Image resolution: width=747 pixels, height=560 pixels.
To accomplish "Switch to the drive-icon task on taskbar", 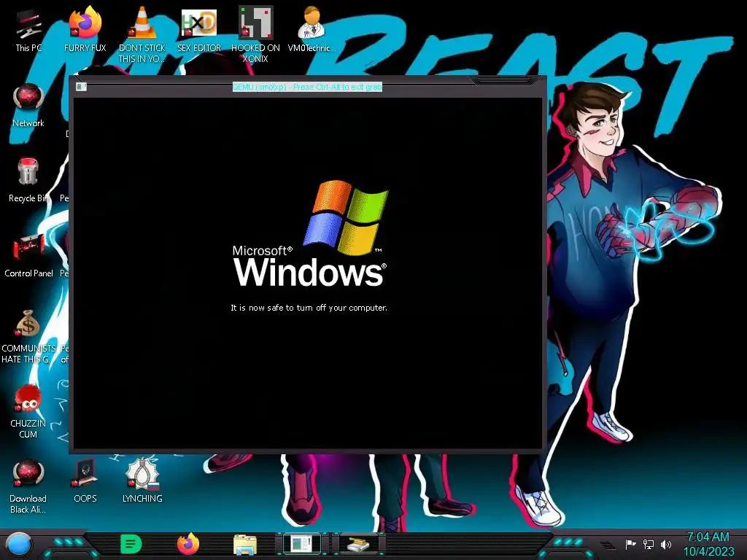I will point(358,544).
